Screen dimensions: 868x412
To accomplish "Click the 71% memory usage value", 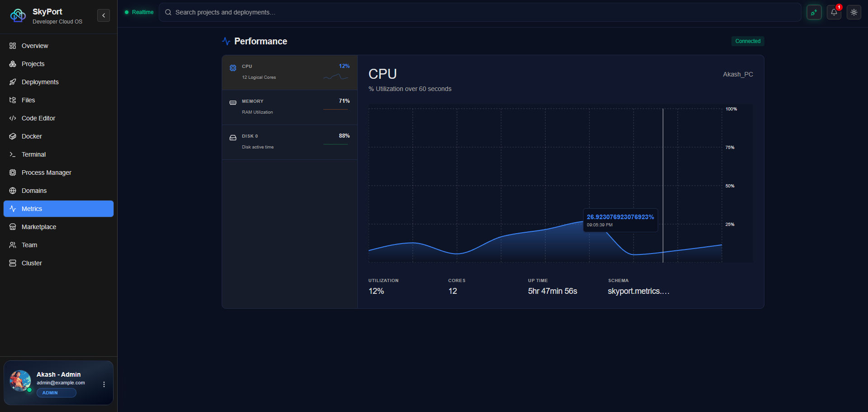I will click(344, 101).
